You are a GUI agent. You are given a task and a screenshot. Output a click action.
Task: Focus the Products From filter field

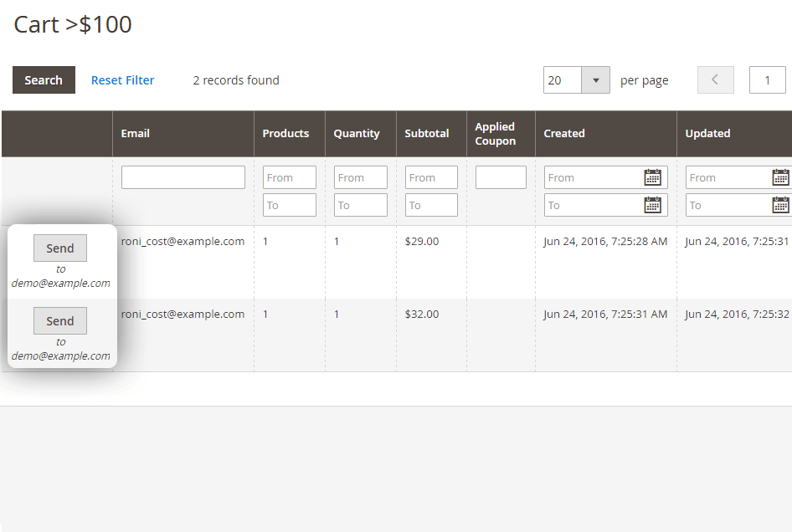290,177
